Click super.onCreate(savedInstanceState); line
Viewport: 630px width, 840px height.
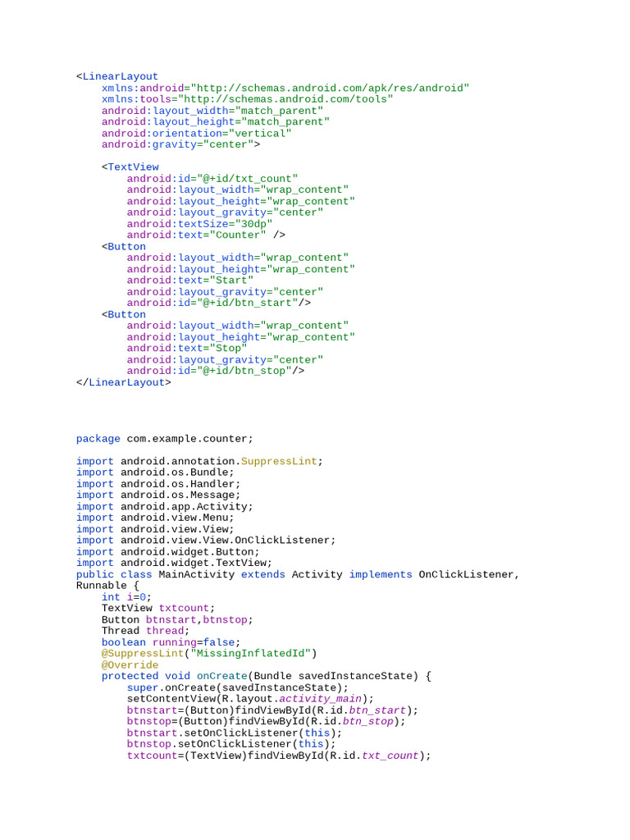[x=238, y=688]
